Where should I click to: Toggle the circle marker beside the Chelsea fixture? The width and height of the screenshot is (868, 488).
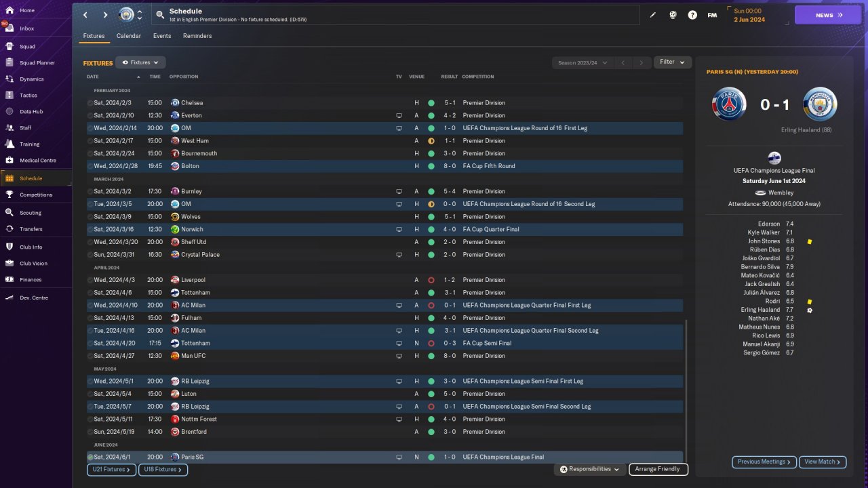coord(90,103)
